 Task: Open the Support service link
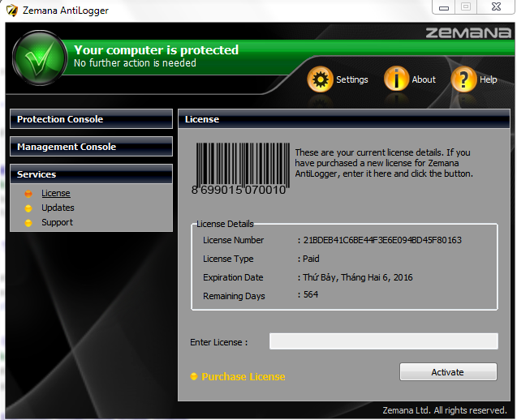coord(57,223)
